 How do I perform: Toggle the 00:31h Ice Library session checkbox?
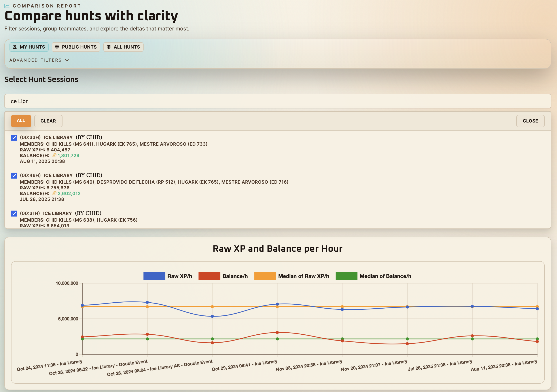(x=14, y=214)
